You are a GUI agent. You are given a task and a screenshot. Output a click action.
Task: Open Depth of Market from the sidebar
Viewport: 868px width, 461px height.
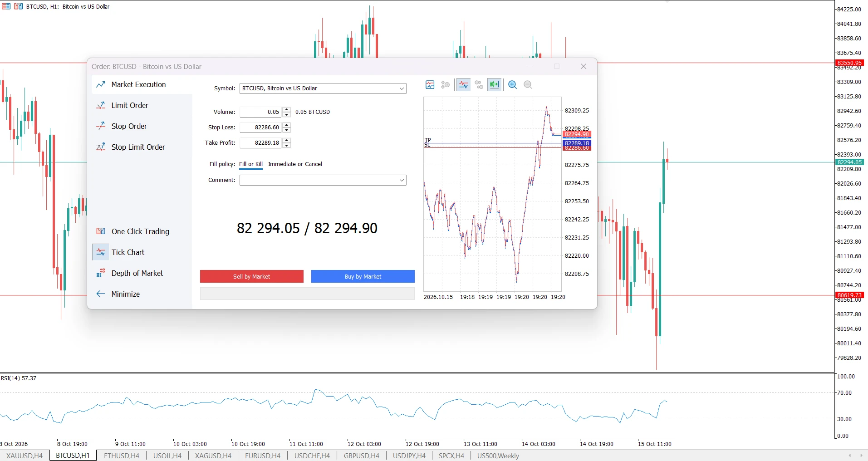click(x=142, y=273)
